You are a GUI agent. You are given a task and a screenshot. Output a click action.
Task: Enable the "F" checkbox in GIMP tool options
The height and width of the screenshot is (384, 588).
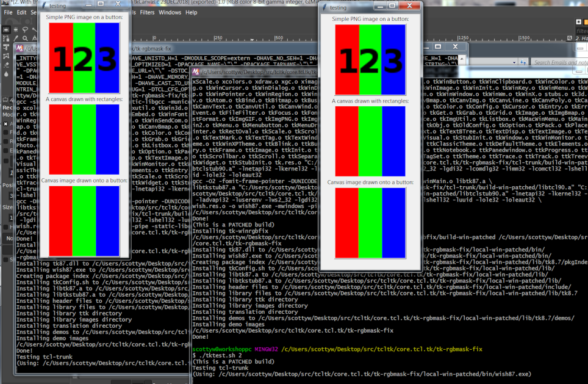tap(5, 132)
